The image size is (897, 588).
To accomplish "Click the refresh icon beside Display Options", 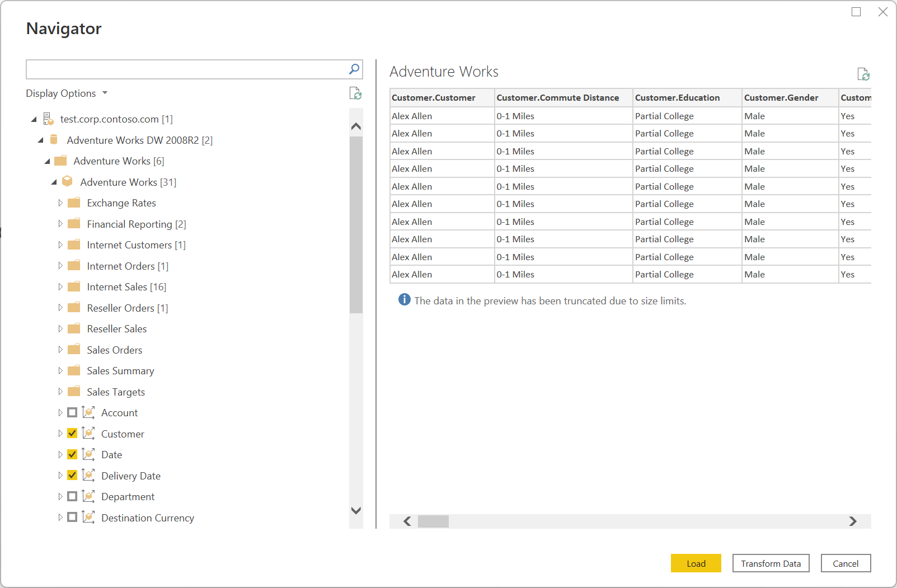I will [x=355, y=93].
